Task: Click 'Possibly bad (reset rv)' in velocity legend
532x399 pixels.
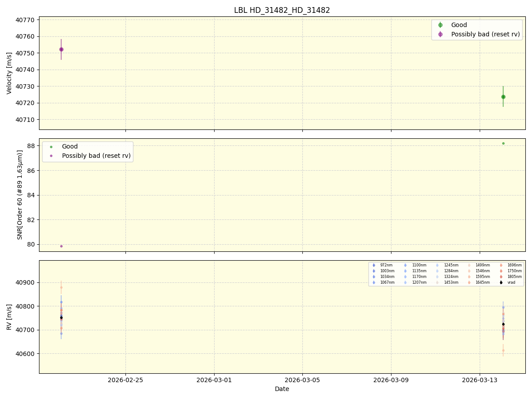Action: point(485,34)
